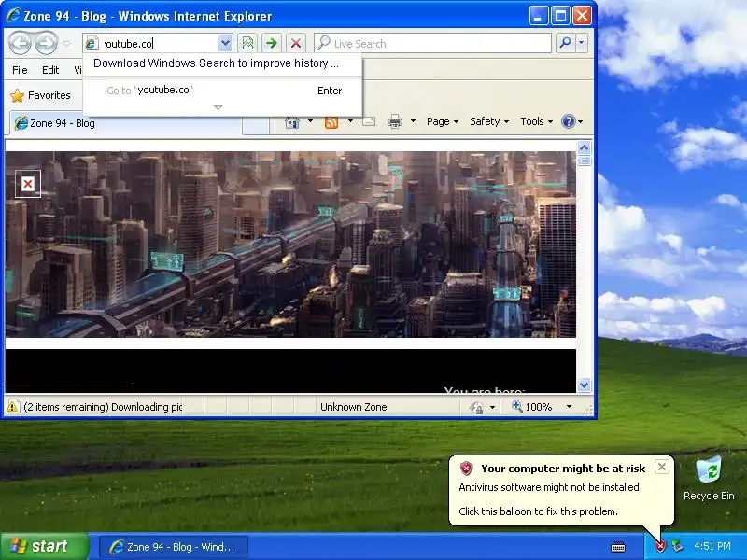Click the red Security Center tray shield
Screen dimensions: 747x560
660,546
